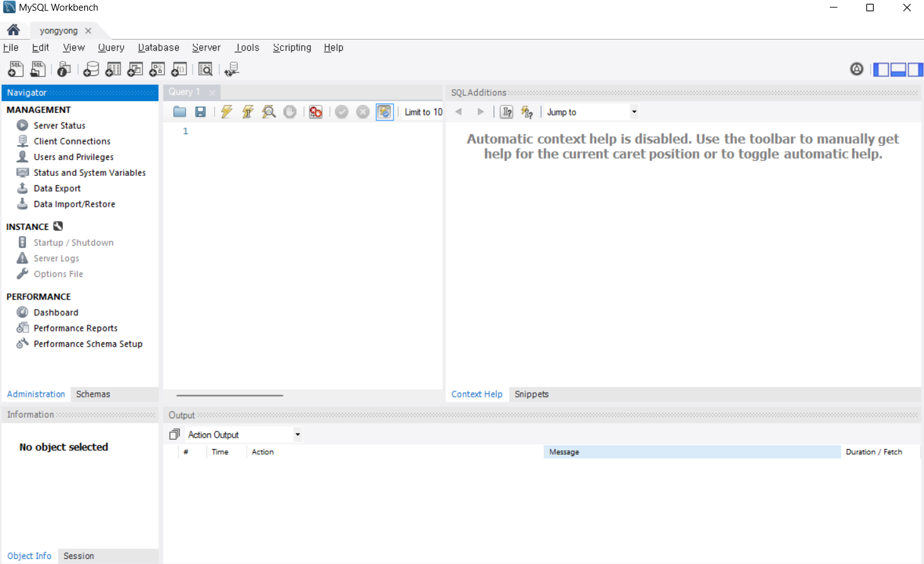Open the Tools menu
The height and width of the screenshot is (564, 924).
(247, 48)
